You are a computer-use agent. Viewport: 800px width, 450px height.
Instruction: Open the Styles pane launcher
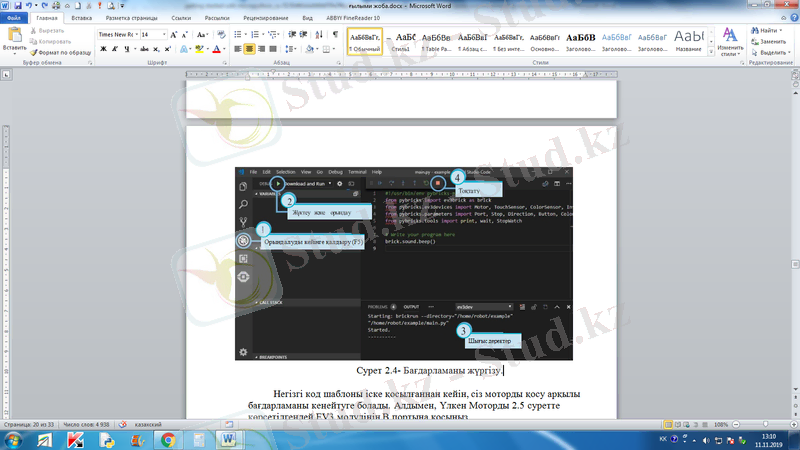[x=742, y=63]
